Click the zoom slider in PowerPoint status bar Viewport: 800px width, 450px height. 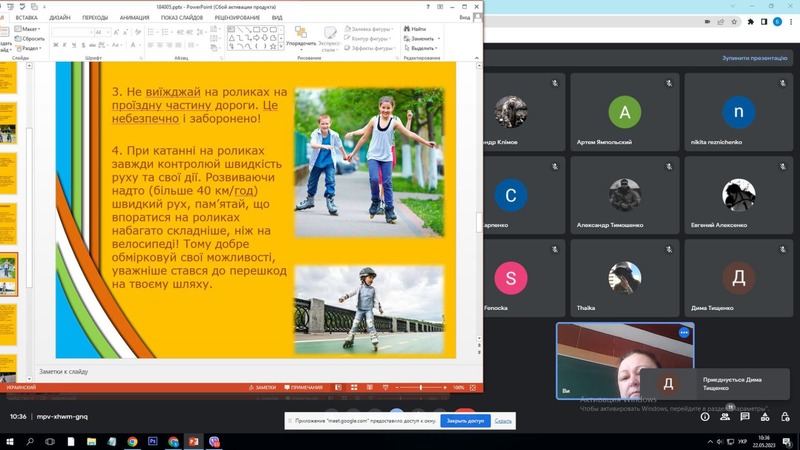[420, 387]
